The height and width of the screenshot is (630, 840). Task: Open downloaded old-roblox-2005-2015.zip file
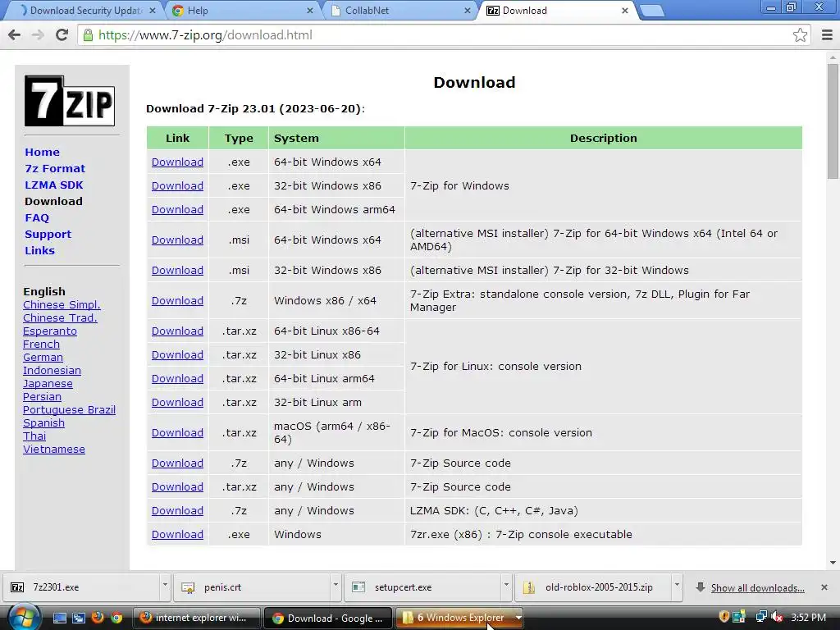pos(592,587)
